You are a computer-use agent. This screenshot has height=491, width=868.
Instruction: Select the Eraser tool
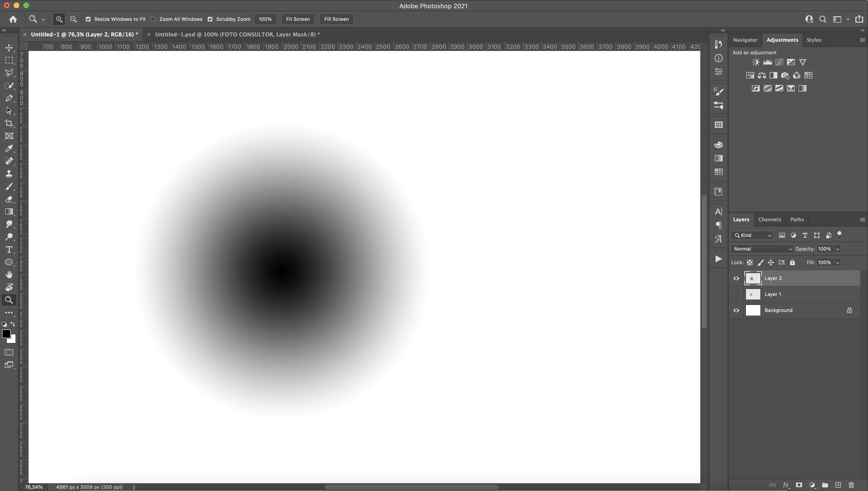click(x=9, y=199)
